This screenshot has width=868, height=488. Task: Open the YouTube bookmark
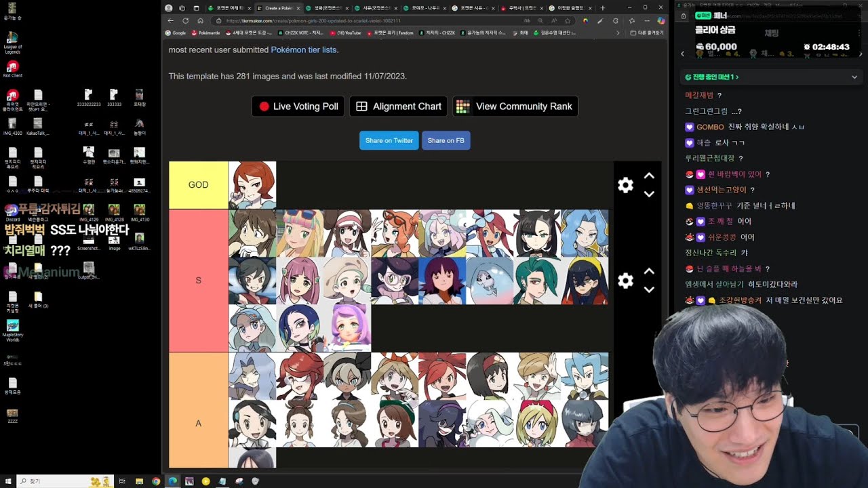click(347, 33)
